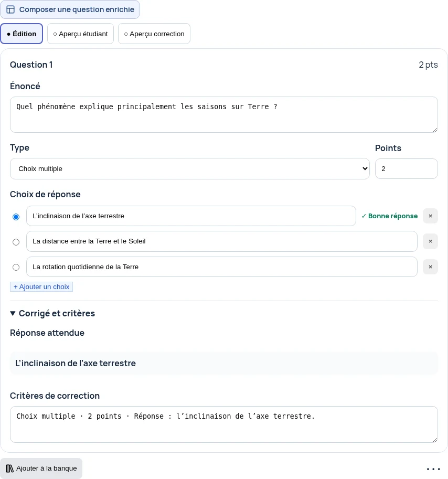Edit the first choice text field
The height and width of the screenshot is (479, 448).
click(191, 216)
